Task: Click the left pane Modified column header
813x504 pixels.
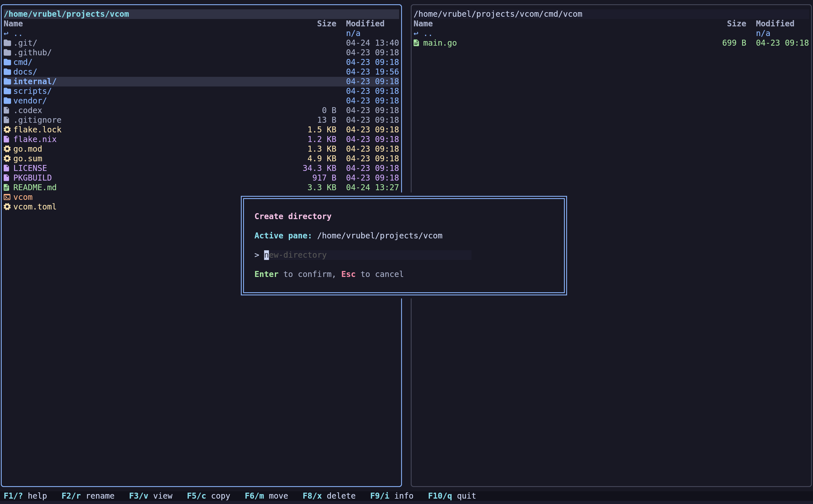Action: (x=365, y=24)
